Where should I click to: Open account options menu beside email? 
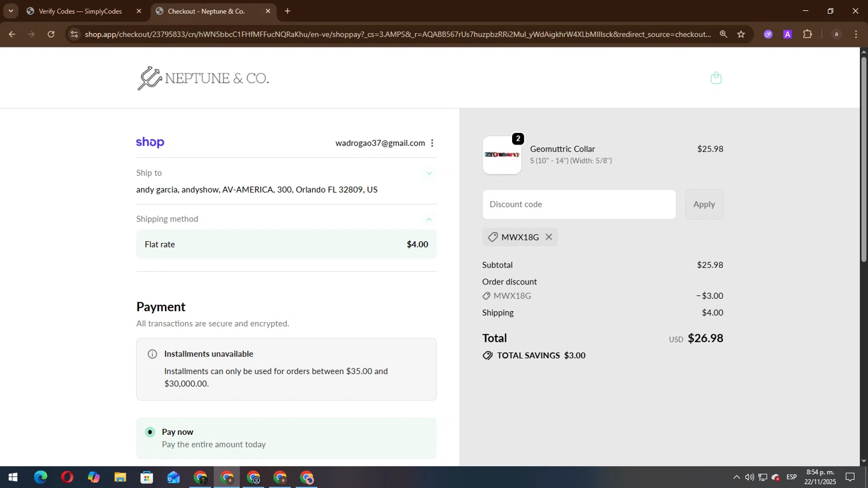coord(432,143)
